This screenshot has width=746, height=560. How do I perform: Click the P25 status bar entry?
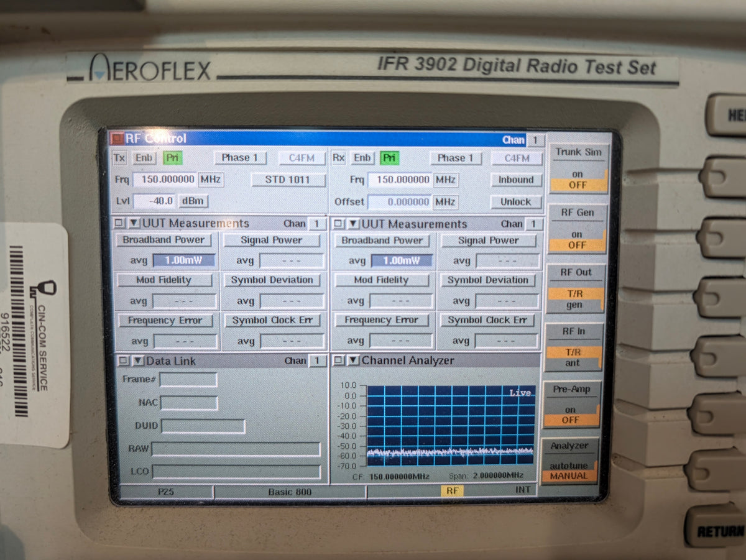(166, 492)
